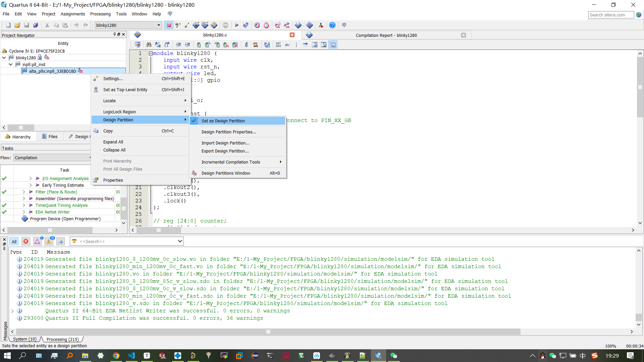644x362 pixels.
Task: Open Google Chrome from the taskbar
Action: click(116, 356)
